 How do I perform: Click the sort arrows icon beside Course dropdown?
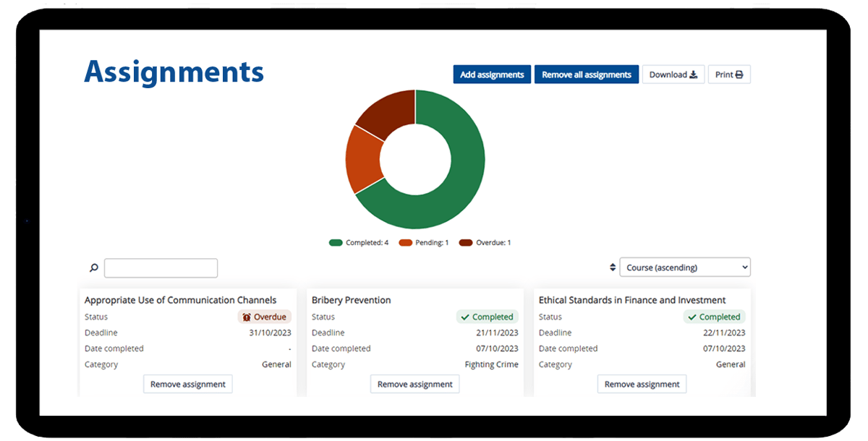click(613, 267)
